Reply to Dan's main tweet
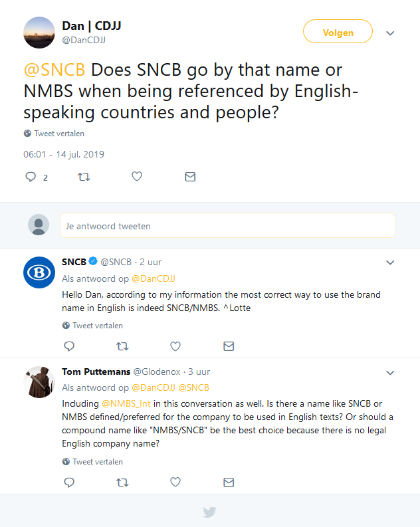The height and width of the screenshot is (527, 420). click(31, 177)
